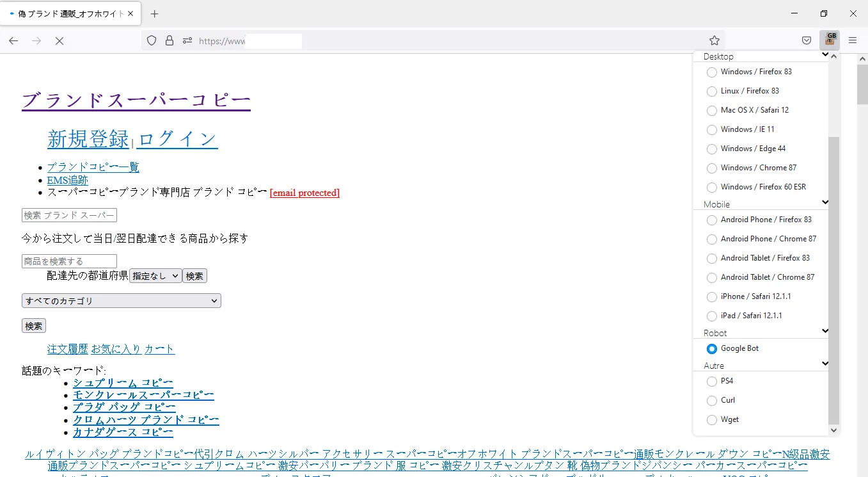Open the EMS追跡 link
This screenshot has height=477, width=868.
[68, 181]
